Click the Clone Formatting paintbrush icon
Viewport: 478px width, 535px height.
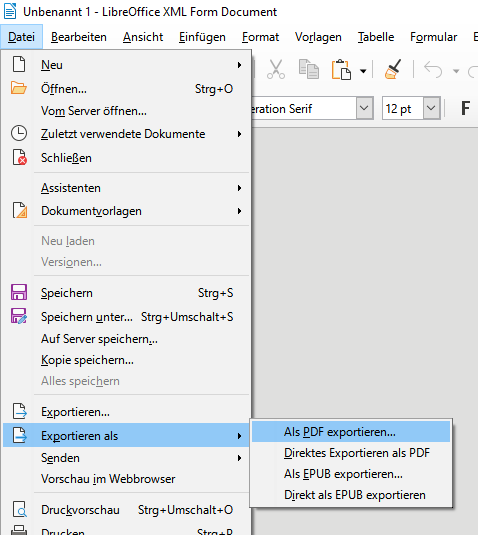393,69
